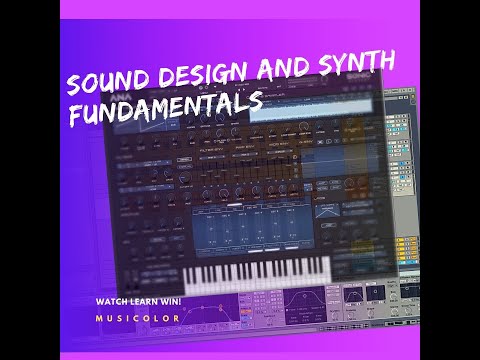This screenshot has height=360, width=480.
Task: Click the on-screen piano keyboard in ANA
Action: pyautogui.click(x=257, y=274)
